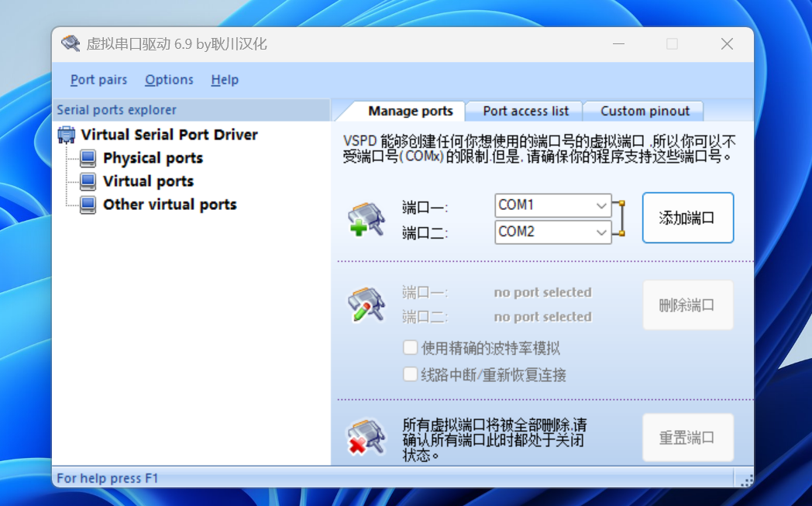Image resolution: width=812 pixels, height=506 pixels.
Task: Click the 所有虚拟端口将被全部删除 warning text
Action: 494,439
